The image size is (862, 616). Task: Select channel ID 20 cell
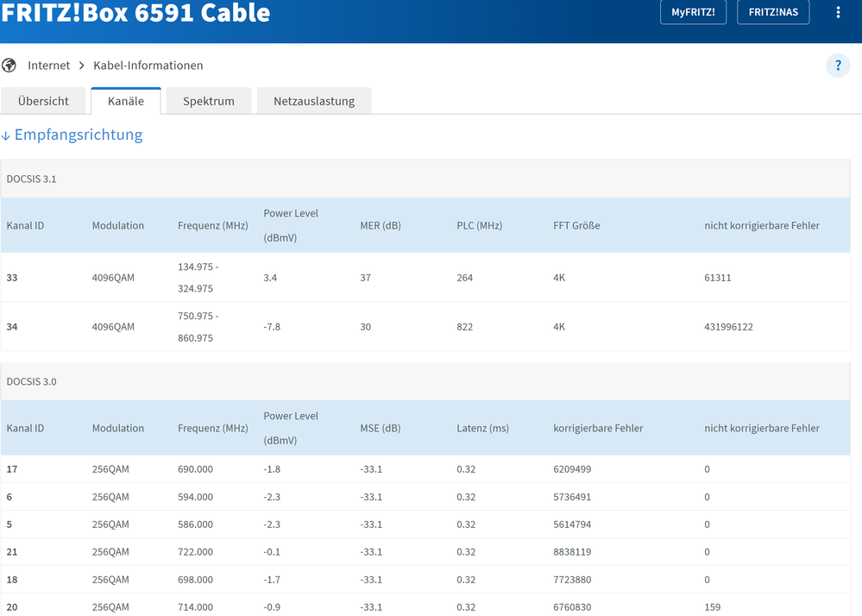click(x=12, y=607)
